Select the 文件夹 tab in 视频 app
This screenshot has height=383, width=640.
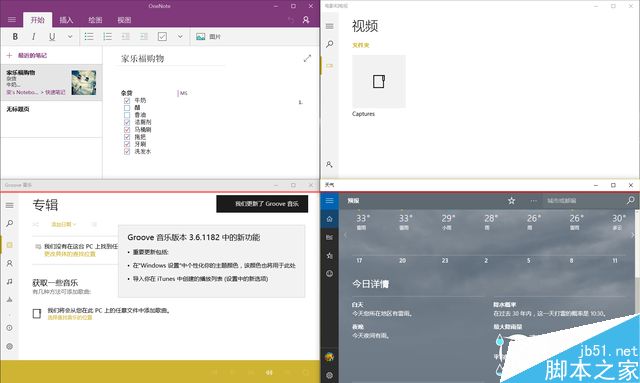click(x=361, y=45)
